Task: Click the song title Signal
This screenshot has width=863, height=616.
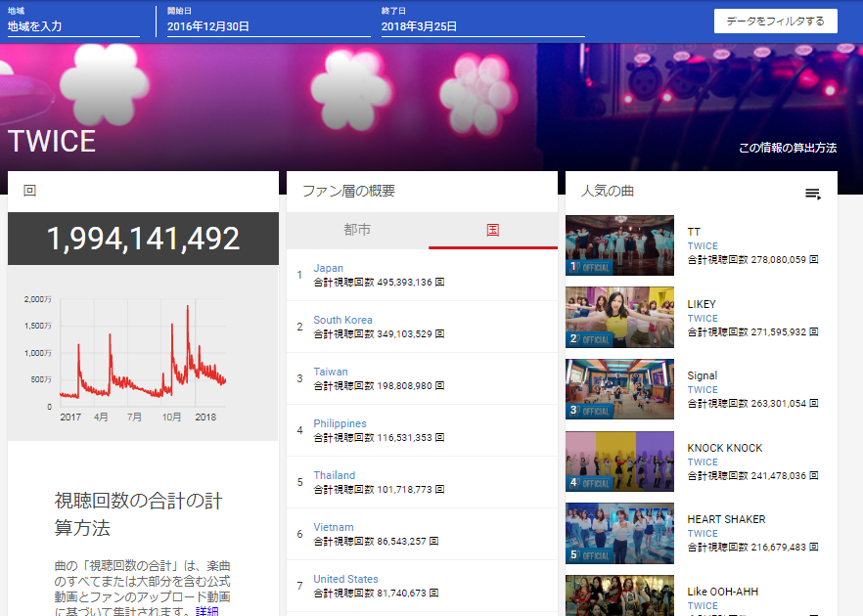Action: point(703,375)
